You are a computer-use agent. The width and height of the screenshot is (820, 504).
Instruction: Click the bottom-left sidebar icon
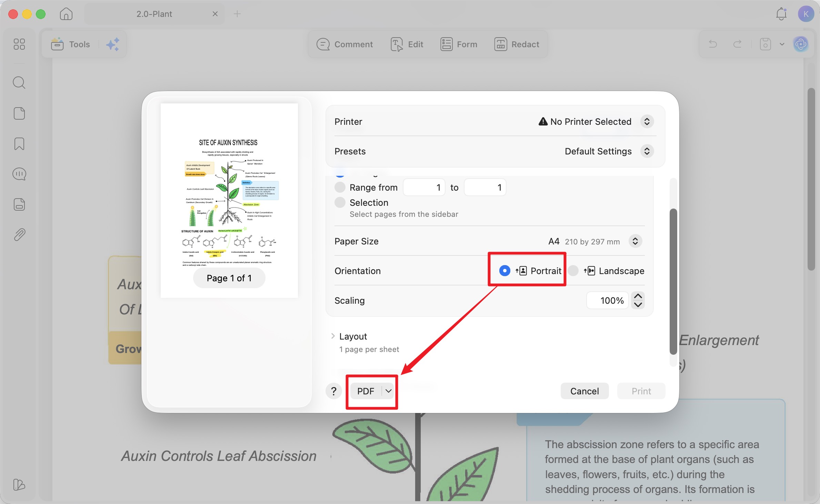19,485
